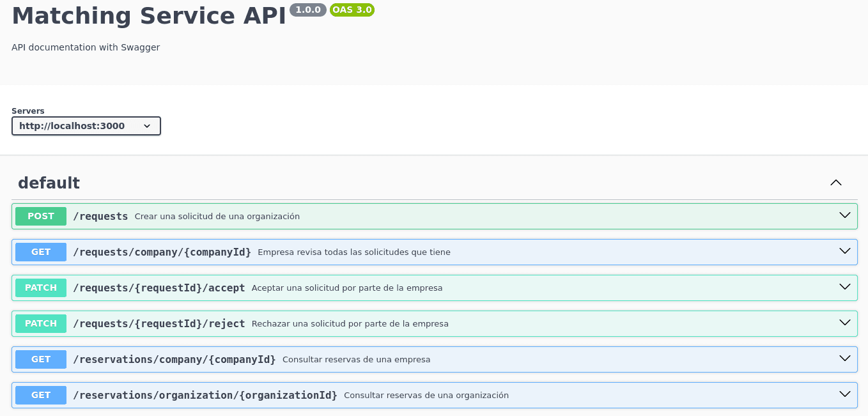Click GET badge for /requests/company/{companyId}
This screenshot has height=416, width=868.
41,252
